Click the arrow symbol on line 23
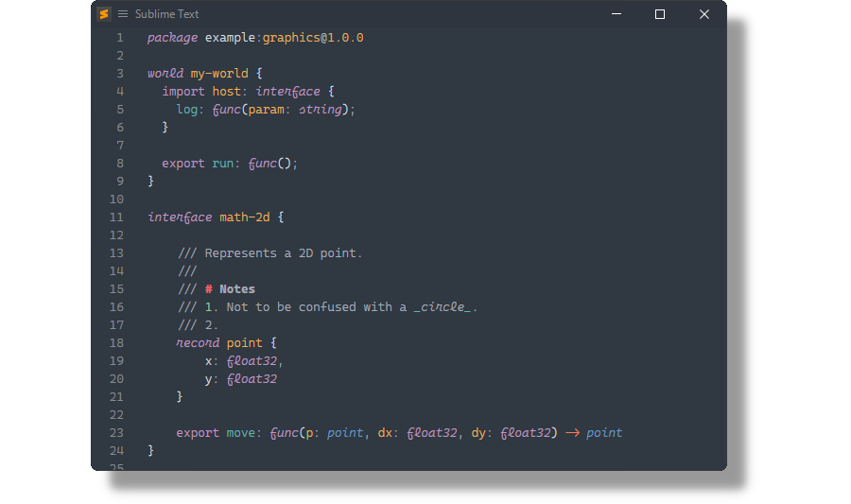This screenshot has width=851, height=504. point(573,433)
